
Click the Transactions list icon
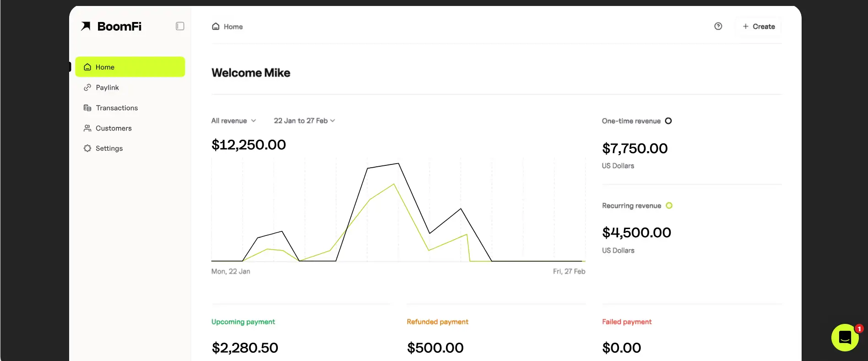point(87,108)
